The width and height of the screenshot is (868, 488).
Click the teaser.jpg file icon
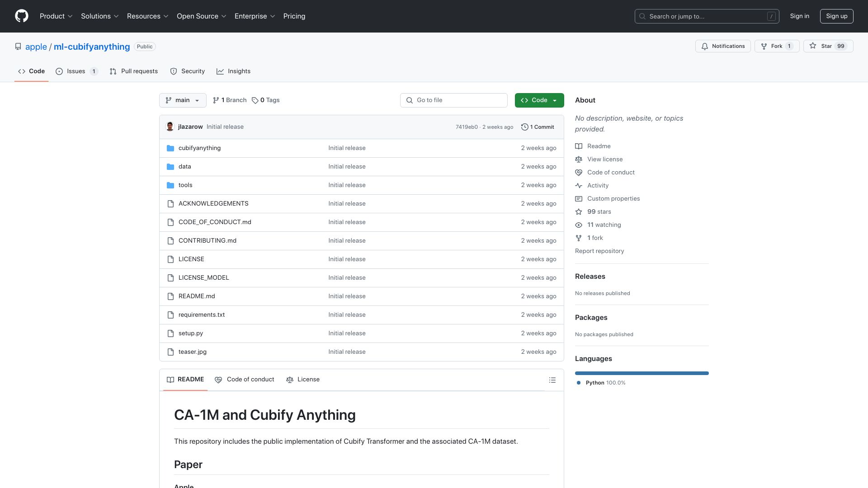click(170, 352)
